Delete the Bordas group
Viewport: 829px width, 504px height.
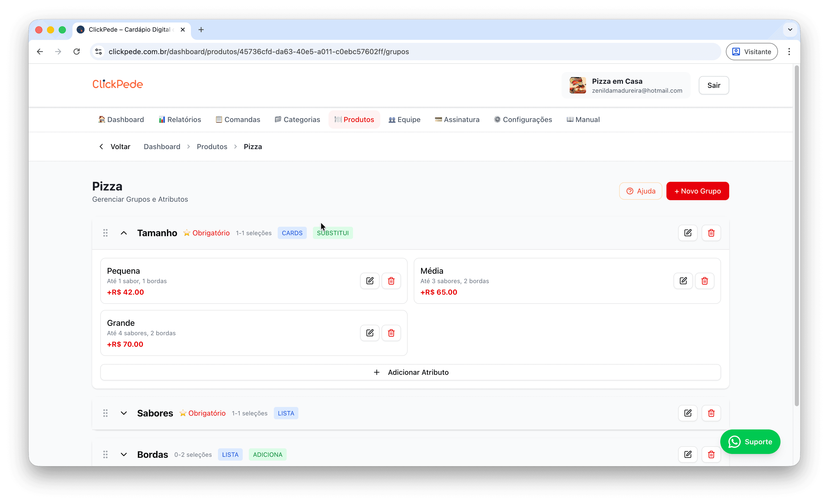[711, 454]
